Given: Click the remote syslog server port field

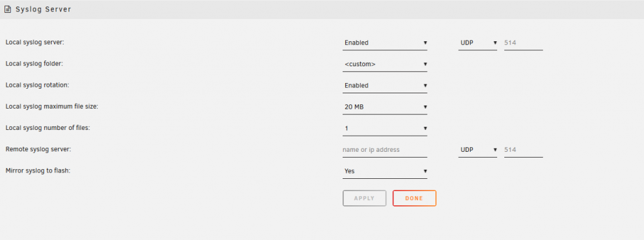Looking at the screenshot, I should point(523,150).
